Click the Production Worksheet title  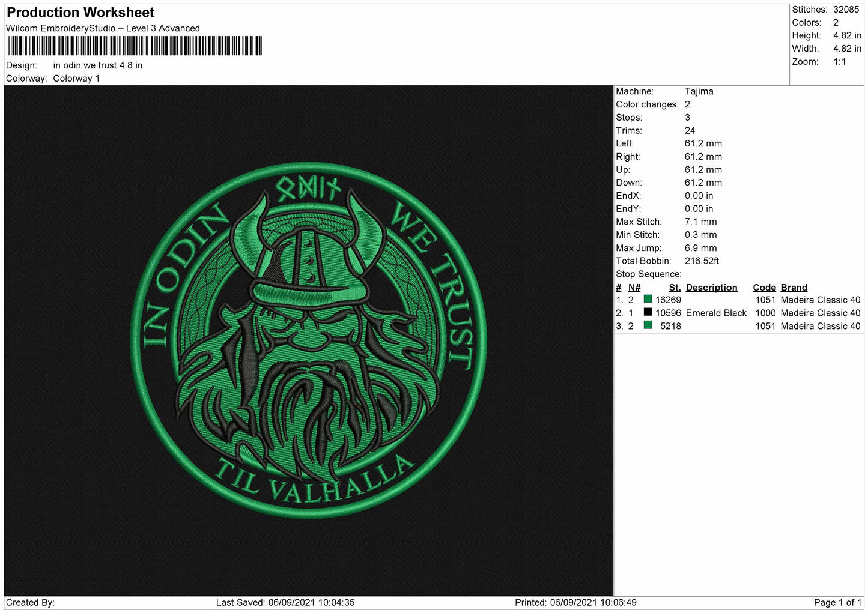[80, 13]
